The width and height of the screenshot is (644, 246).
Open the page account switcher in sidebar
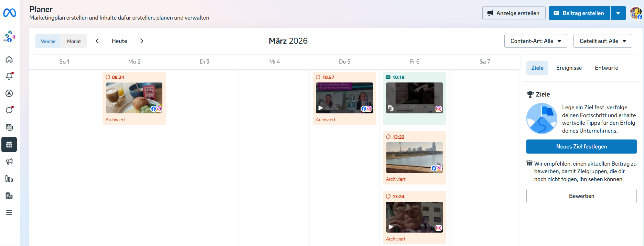[9, 36]
